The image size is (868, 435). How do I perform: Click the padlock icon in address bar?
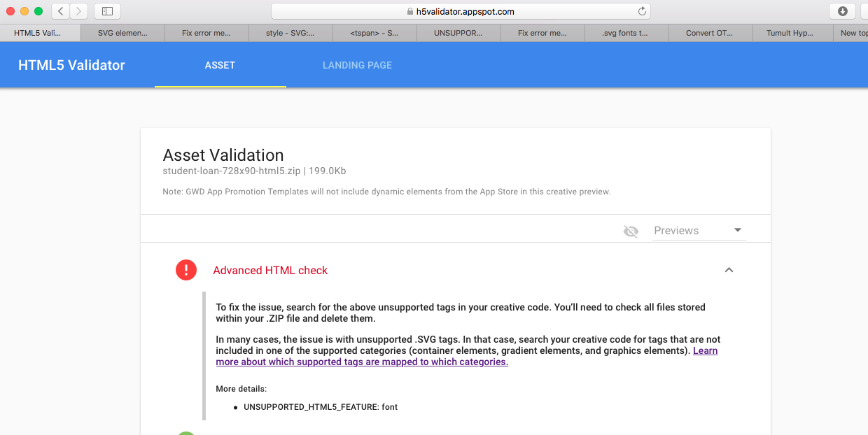(x=410, y=12)
